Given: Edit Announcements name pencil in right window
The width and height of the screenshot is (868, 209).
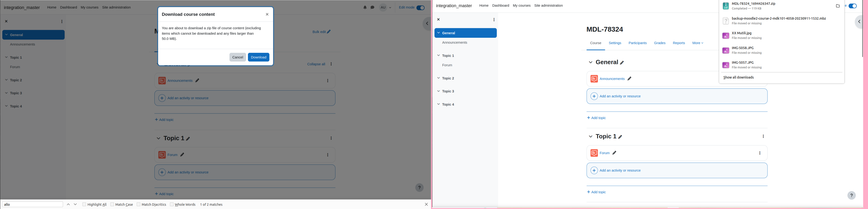Looking at the screenshot, I should 630,79.
